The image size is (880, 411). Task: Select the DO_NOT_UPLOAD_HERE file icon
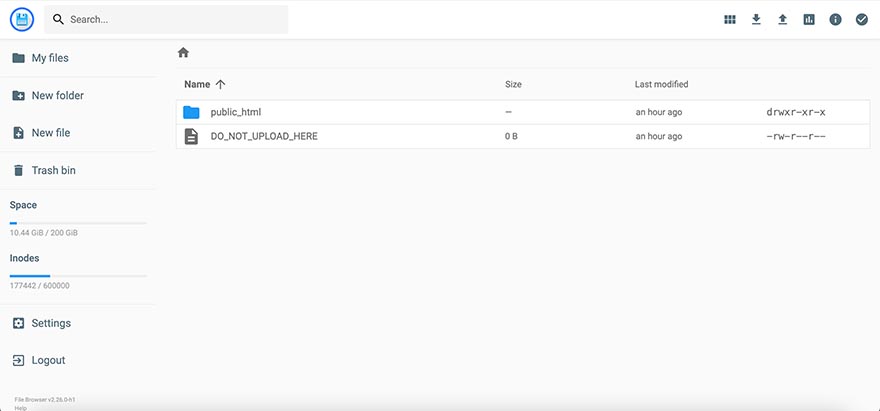tap(191, 136)
